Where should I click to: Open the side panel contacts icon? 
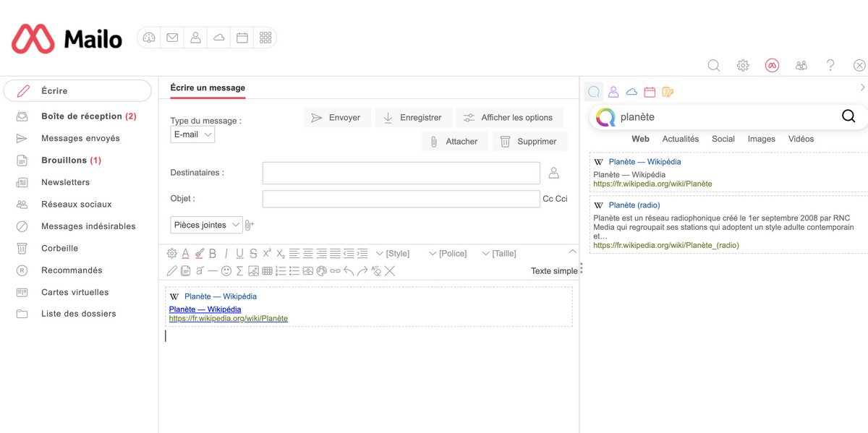(613, 92)
